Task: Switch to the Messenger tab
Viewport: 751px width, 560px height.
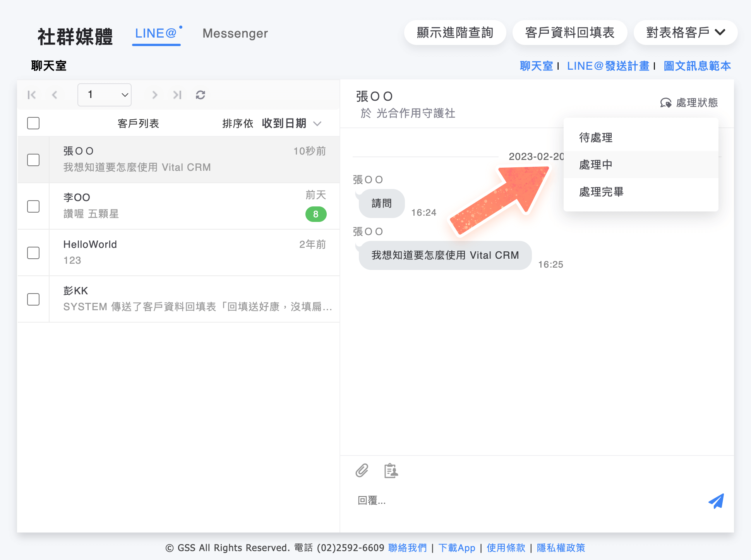Action: 235,34
